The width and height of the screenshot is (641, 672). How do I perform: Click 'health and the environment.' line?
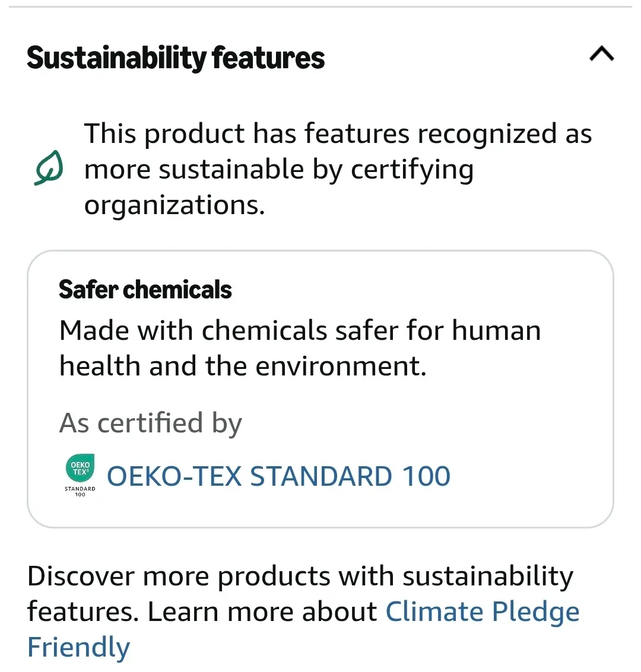pyautogui.click(x=243, y=366)
